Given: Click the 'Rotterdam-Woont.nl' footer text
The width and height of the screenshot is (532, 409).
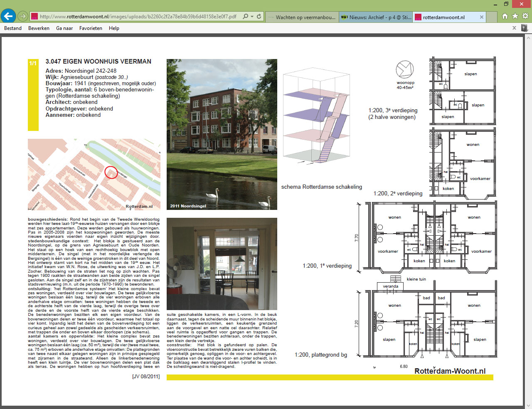Looking at the screenshot, I should tap(450, 371).
